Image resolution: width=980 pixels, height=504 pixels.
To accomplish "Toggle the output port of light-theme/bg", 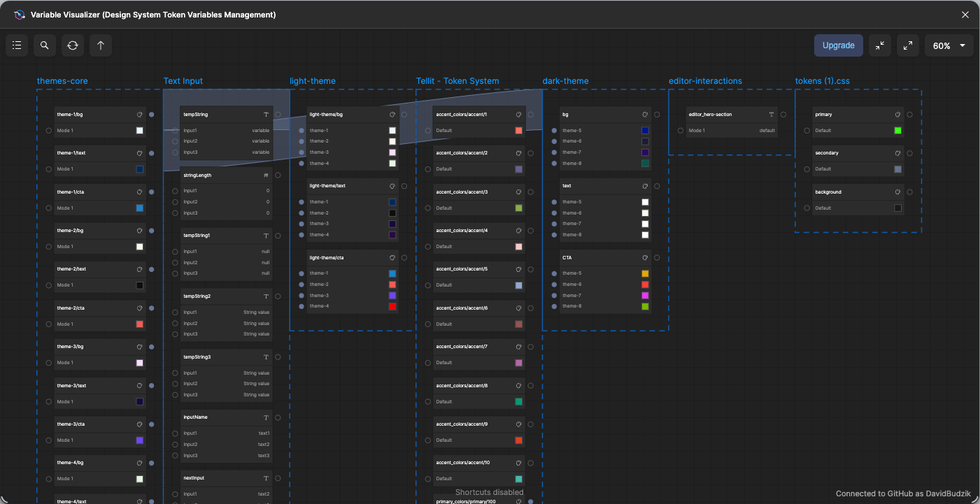I will pos(404,114).
